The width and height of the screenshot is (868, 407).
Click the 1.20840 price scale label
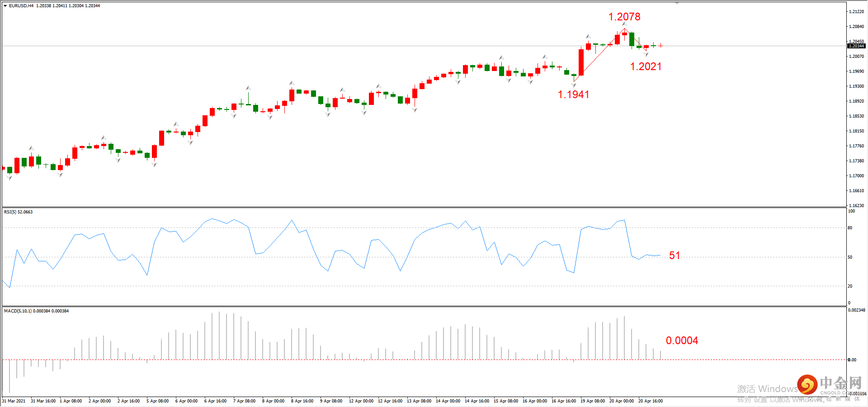(856, 27)
